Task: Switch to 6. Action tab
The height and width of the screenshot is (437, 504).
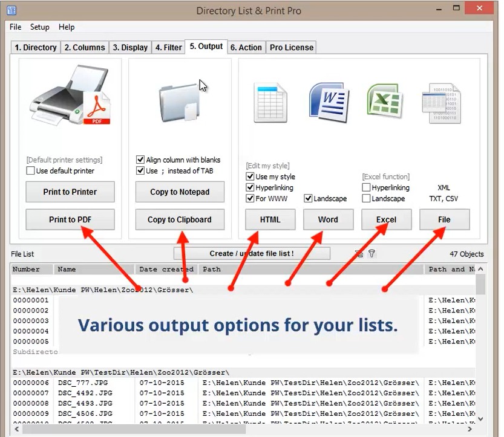Action: (246, 48)
